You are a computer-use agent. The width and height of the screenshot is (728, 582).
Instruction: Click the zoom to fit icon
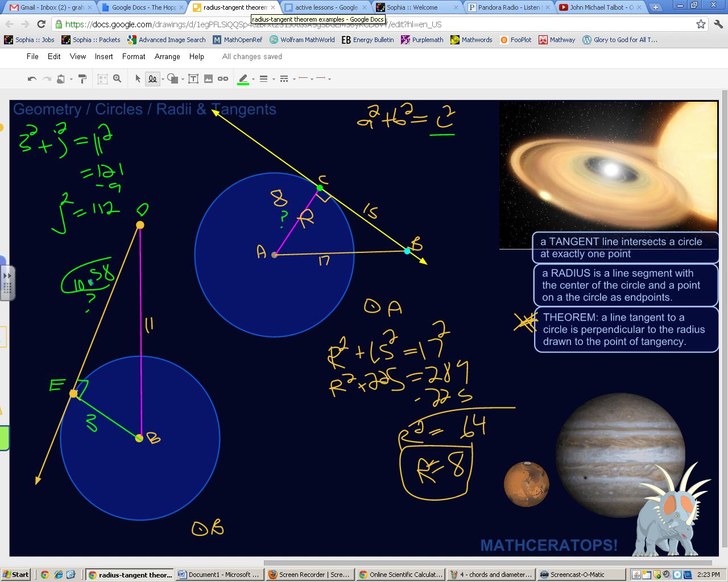click(102, 79)
